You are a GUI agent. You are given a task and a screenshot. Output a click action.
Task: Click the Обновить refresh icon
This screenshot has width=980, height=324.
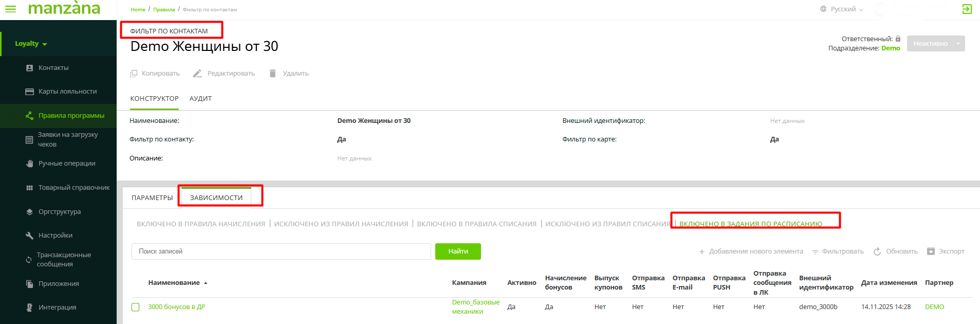[x=877, y=251]
